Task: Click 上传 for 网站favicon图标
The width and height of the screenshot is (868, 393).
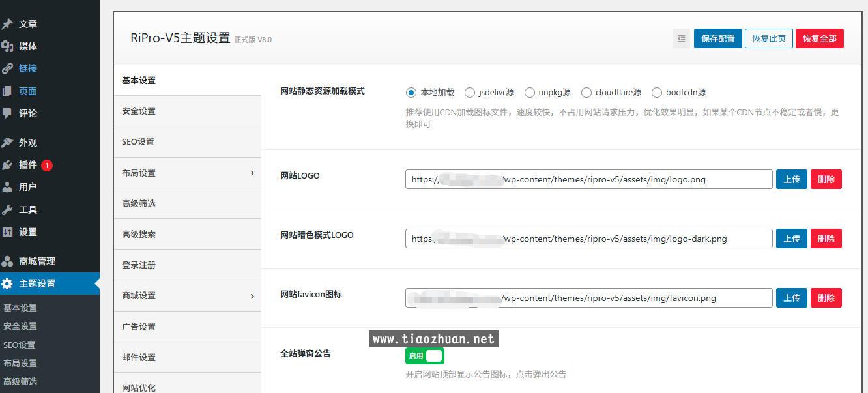Action: coord(791,298)
